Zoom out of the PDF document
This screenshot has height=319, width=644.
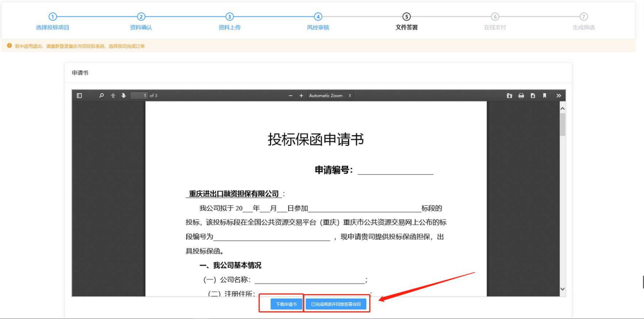[x=291, y=95]
